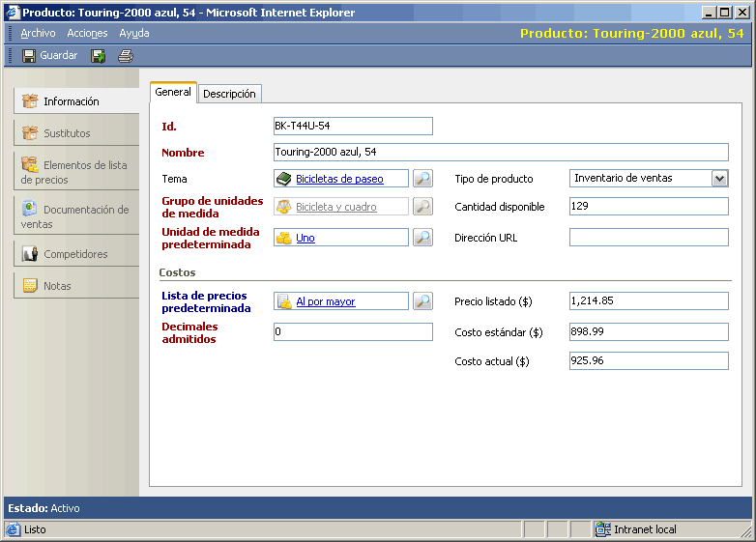Click the Listo status bar text
The height and width of the screenshot is (542, 756).
click(35, 529)
